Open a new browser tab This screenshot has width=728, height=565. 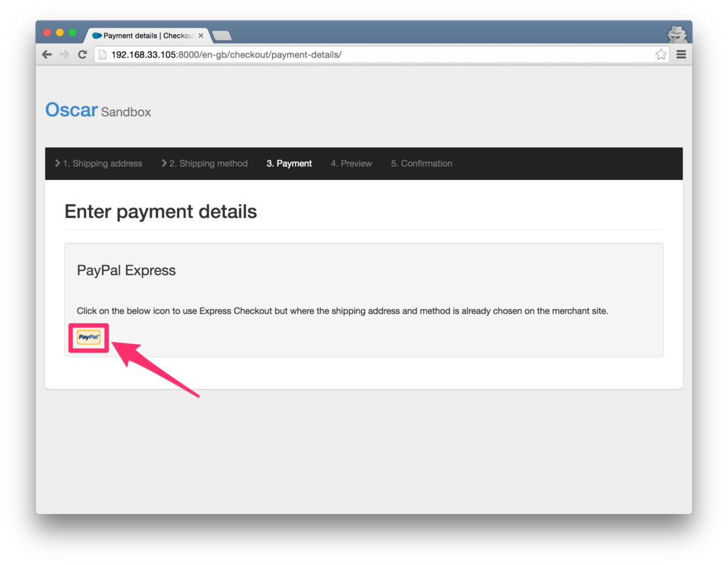[222, 36]
